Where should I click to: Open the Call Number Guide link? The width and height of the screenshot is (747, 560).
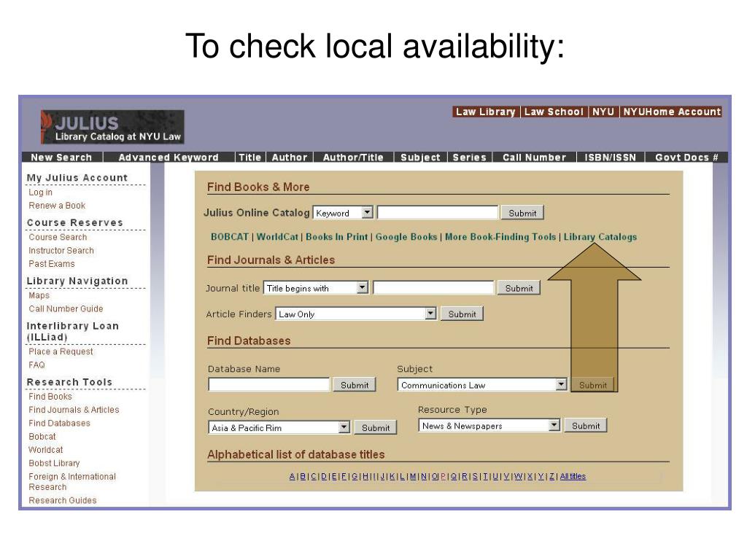click(x=66, y=308)
